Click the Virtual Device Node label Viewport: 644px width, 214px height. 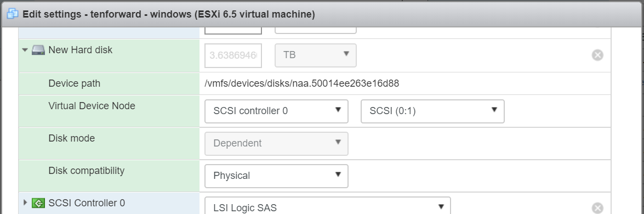point(92,106)
